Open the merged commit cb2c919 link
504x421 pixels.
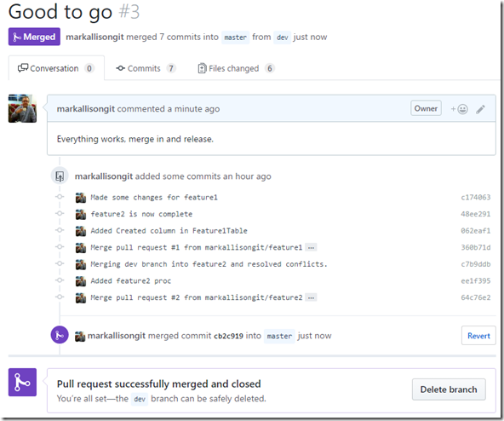pyautogui.click(x=228, y=336)
